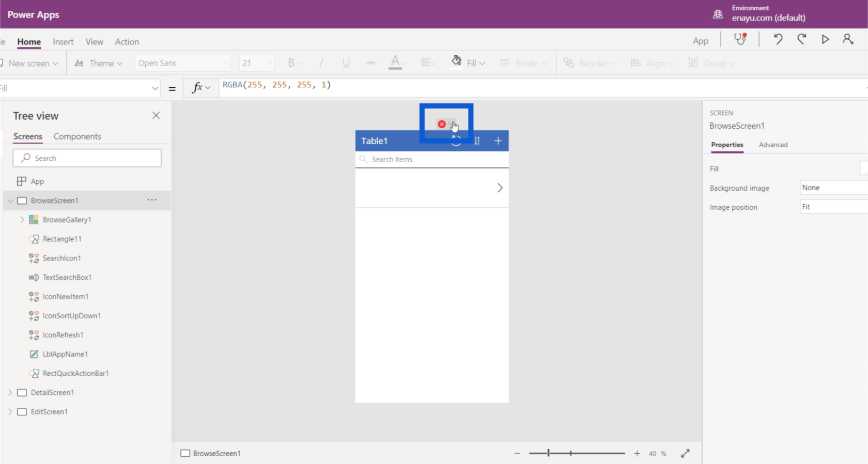Select BrowseGallery1 in tree
The image size is (868, 464).
point(67,220)
